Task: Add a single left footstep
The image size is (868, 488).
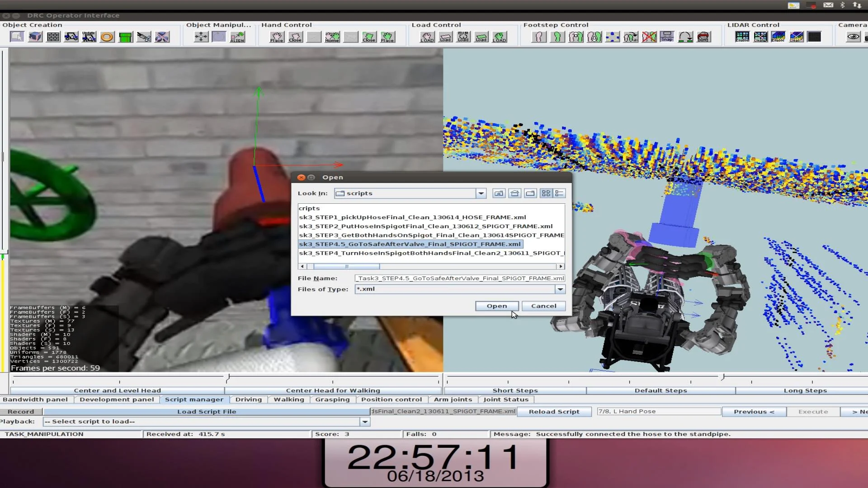Action: click(539, 37)
